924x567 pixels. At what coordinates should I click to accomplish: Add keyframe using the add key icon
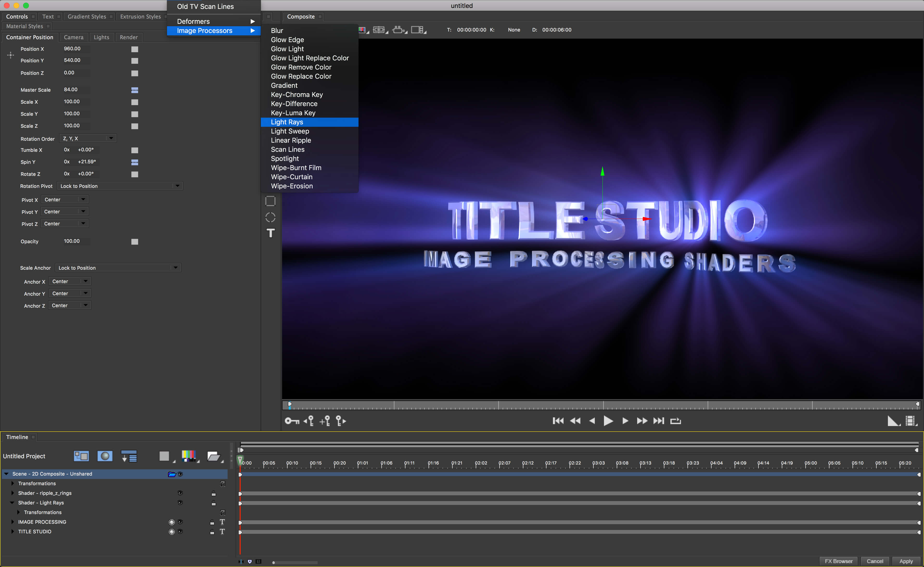325,421
